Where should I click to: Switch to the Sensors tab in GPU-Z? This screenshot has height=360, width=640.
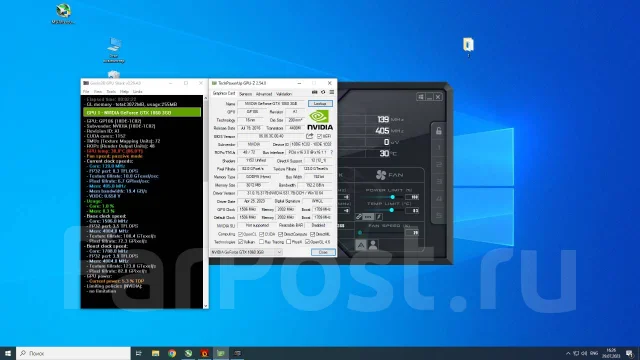(x=245, y=94)
